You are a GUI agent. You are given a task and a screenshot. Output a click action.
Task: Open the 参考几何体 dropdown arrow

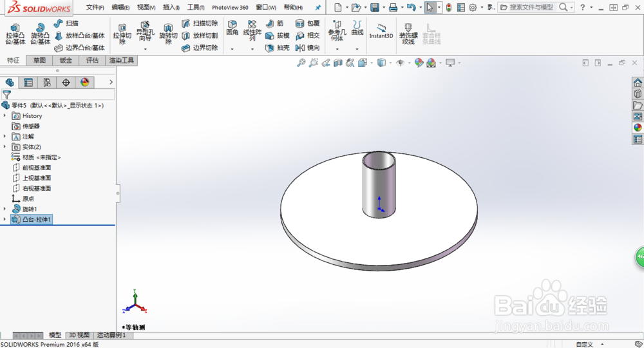pos(337,49)
